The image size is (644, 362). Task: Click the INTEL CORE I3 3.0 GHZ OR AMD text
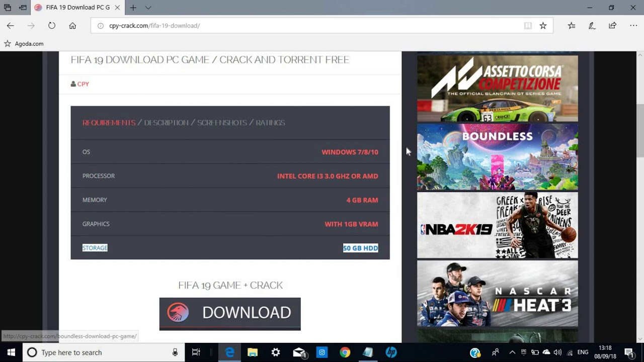tap(328, 176)
